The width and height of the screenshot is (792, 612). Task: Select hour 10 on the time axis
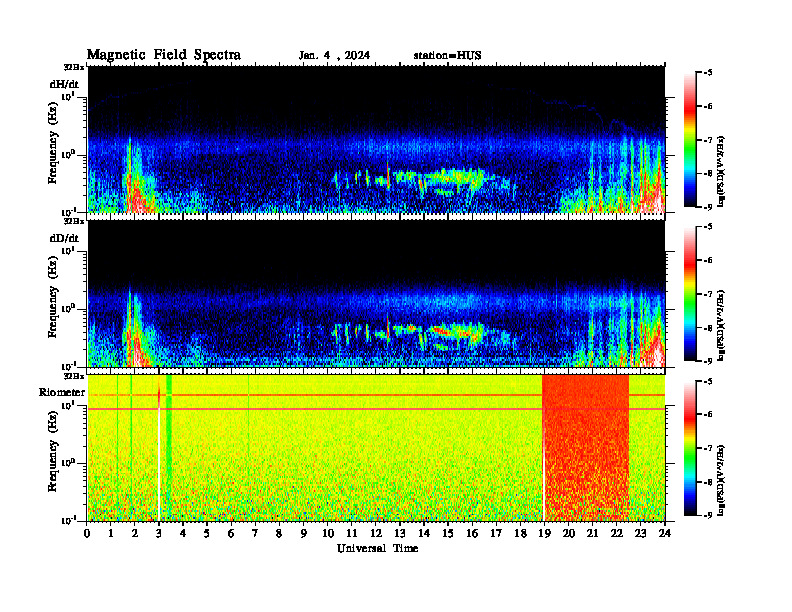(328, 533)
